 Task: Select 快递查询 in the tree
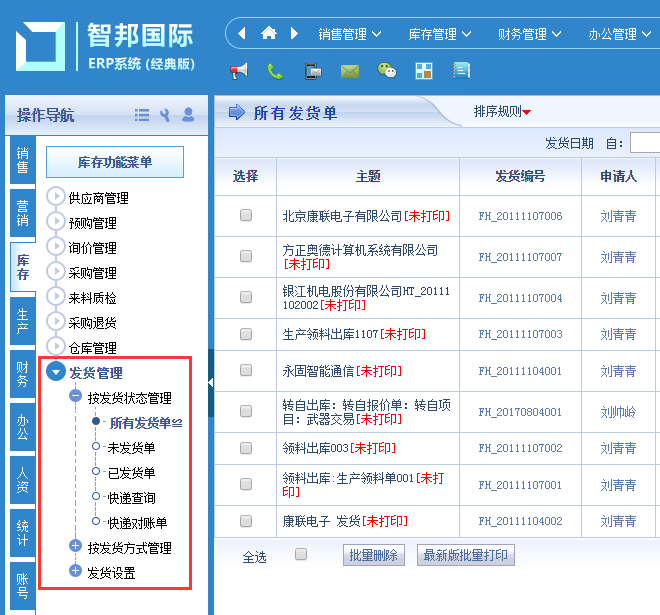[131, 498]
